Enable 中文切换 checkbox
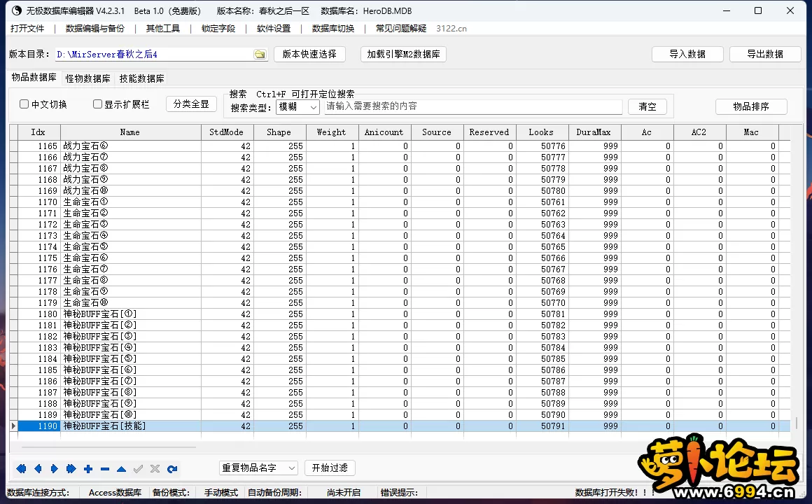The image size is (812, 504). pyautogui.click(x=24, y=104)
